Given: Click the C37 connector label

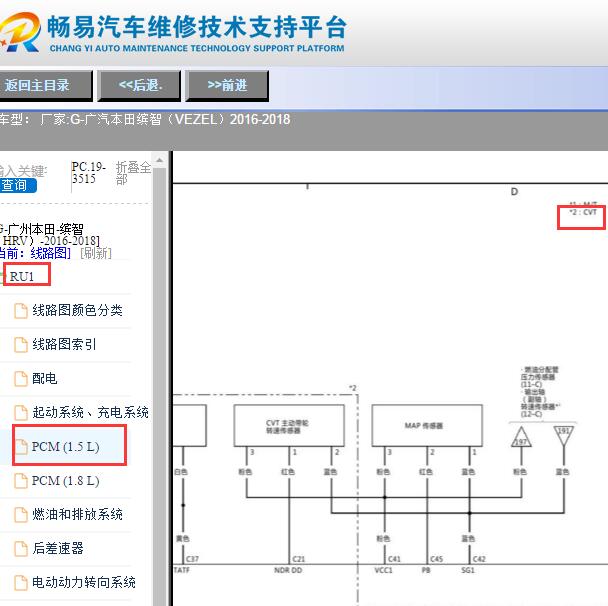Looking at the screenshot, I should click(193, 559).
